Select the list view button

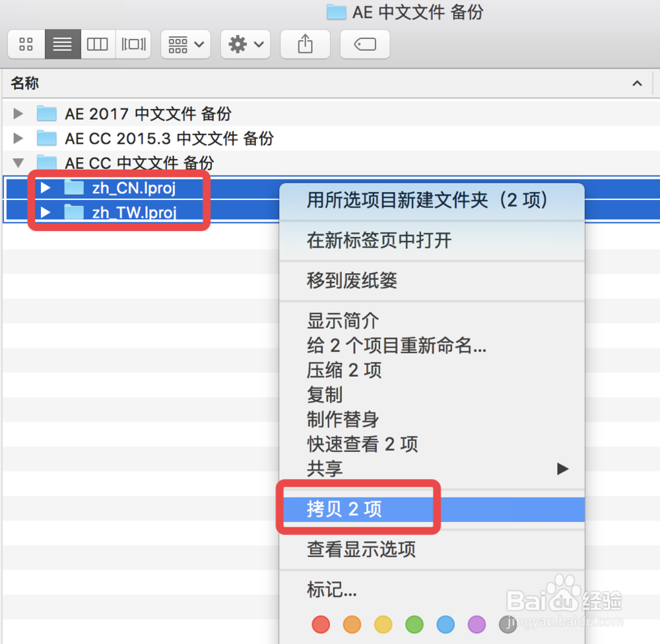pyautogui.click(x=63, y=44)
